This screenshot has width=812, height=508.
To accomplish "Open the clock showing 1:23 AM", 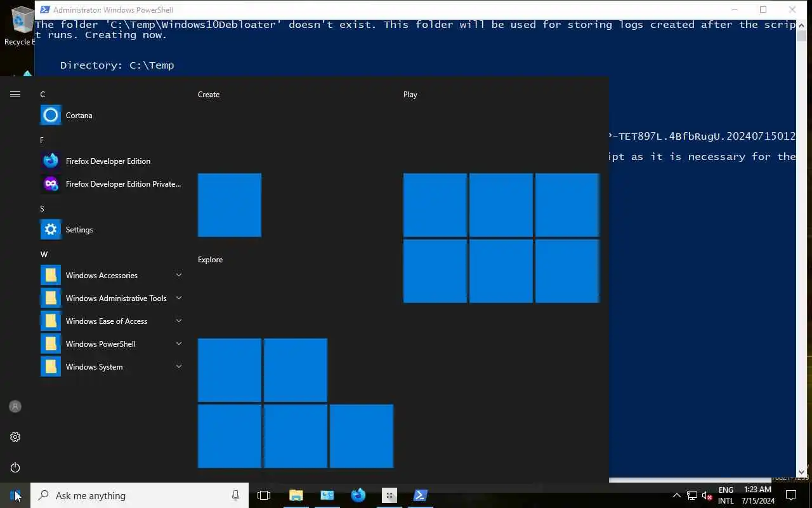I will coord(757,495).
